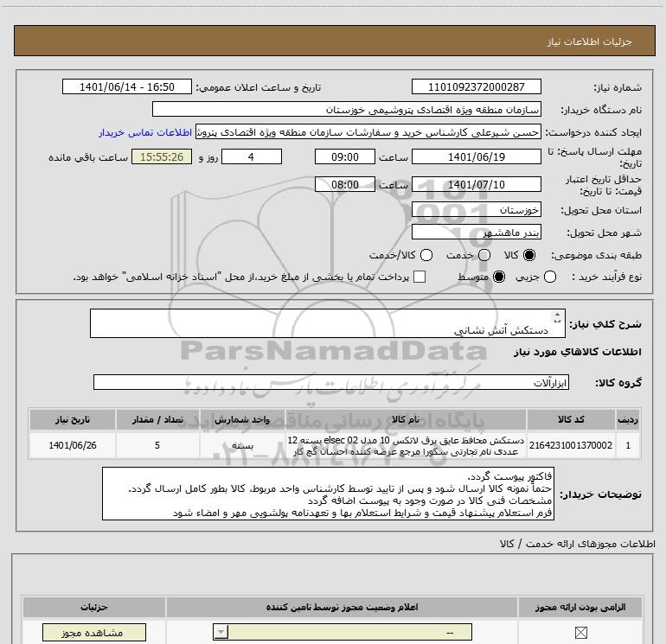Click the product name cell with elsec 02

tap(406, 445)
